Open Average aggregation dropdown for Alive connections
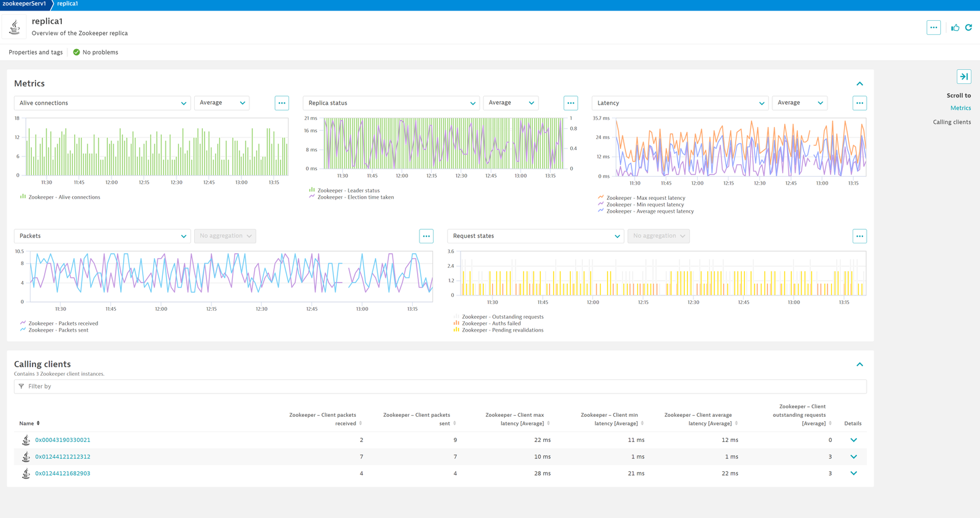Image resolution: width=980 pixels, height=518 pixels. [x=222, y=103]
